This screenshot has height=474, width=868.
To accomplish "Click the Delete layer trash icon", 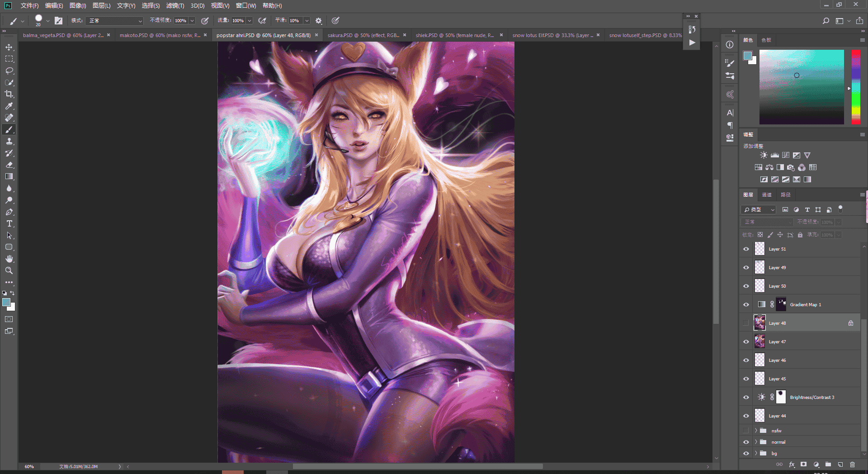I will (x=852, y=464).
